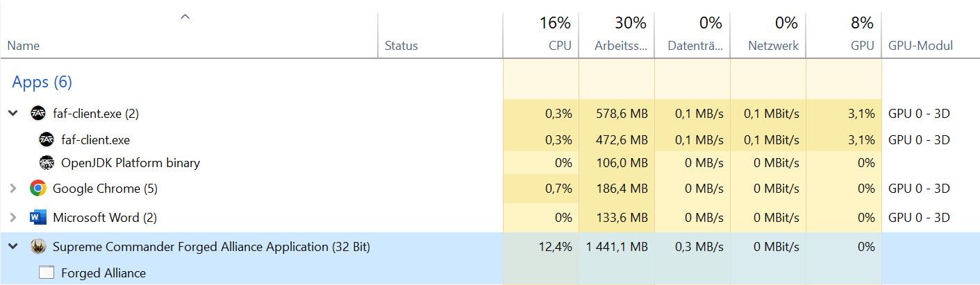This screenshot has height=285, width=980.
Task: Click the faf-client.exe child process icon
Action: point(47,139)
